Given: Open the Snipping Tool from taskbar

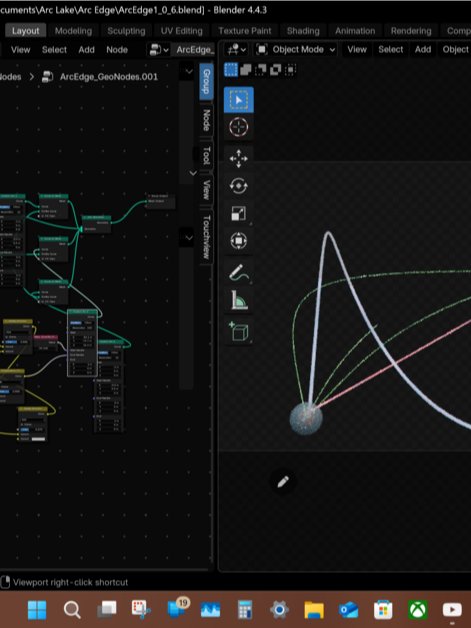Looking at the screenshot, I should pyautogui.click(x=141, y=610).
